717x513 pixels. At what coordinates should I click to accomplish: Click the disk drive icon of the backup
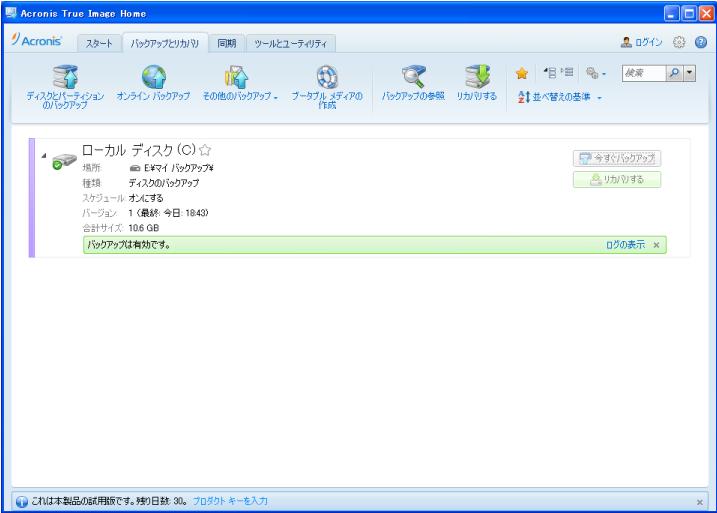[64, 162]
